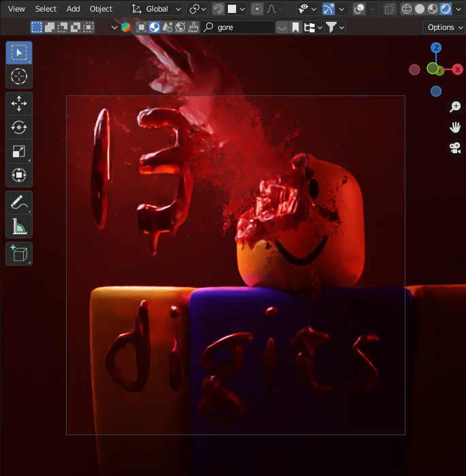The height and width of the screenshot is (476, 466).
Task: Select the combined Transform tool
Action: point(19,175)
